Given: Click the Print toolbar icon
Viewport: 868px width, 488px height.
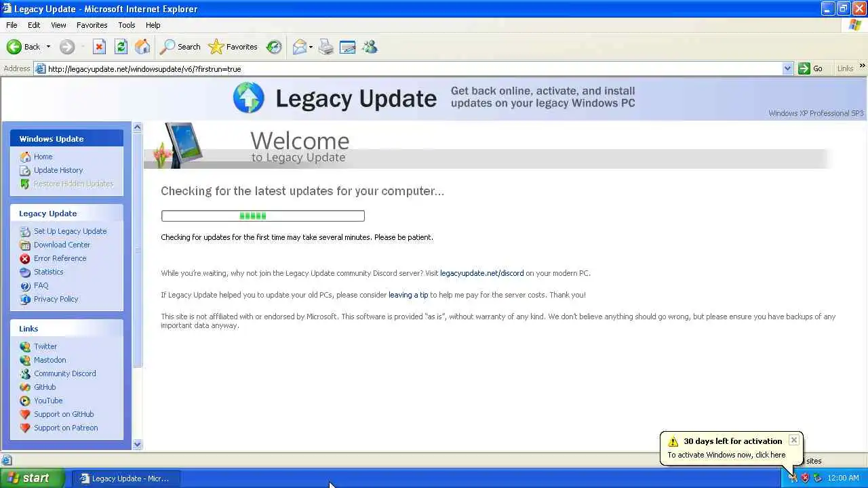Looking at the screenshot, I should coord(326,47).
